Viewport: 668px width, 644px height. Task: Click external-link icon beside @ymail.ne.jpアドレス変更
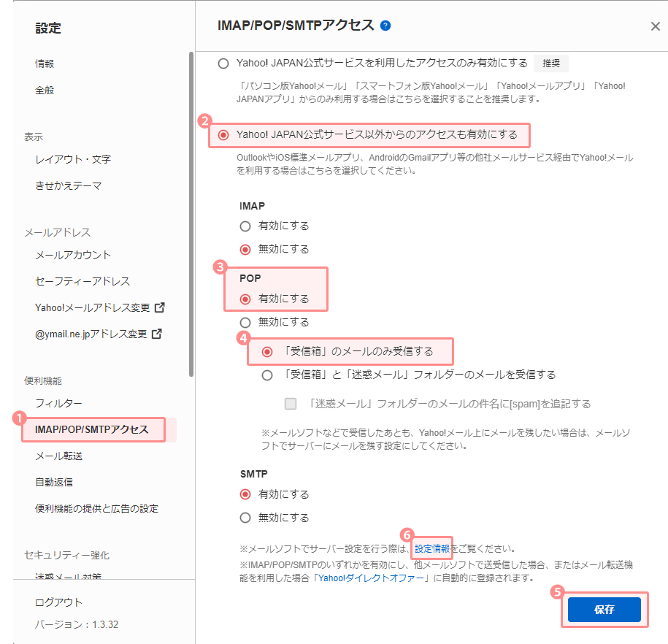(x=157, y=334)
